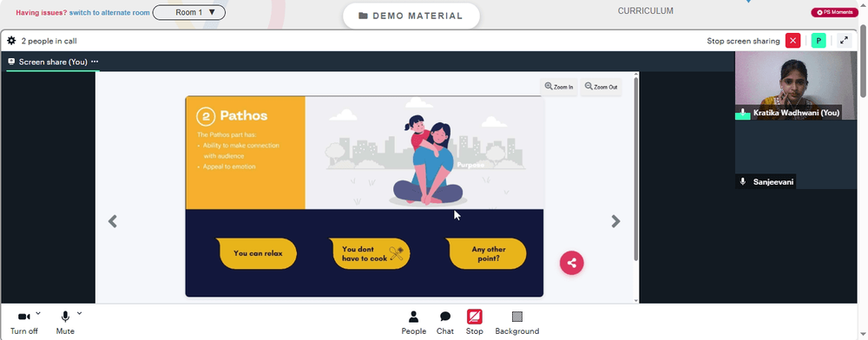
Task: Expand microphone options chevron beside Mute
Action: point(79,313)
